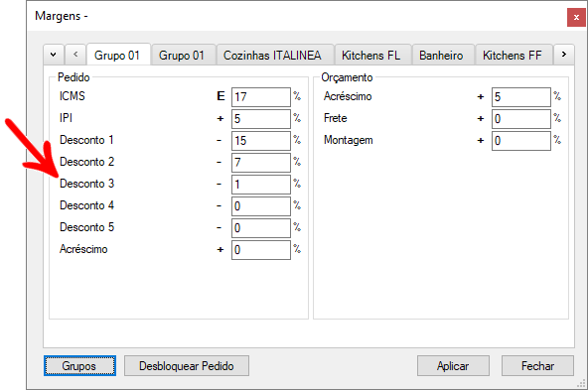This screenshot has height=390, width=588.
Task: Click the Montagem input field
Action: [x=521, y=141]
